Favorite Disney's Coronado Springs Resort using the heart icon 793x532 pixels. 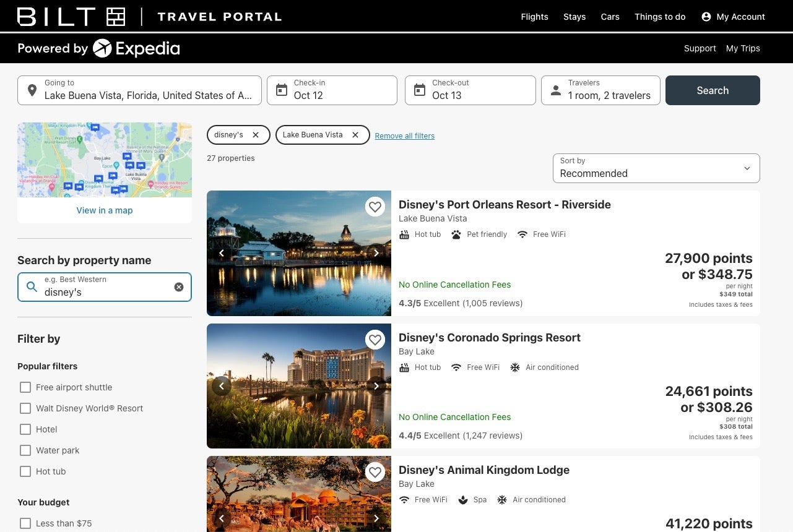(375, 340)
